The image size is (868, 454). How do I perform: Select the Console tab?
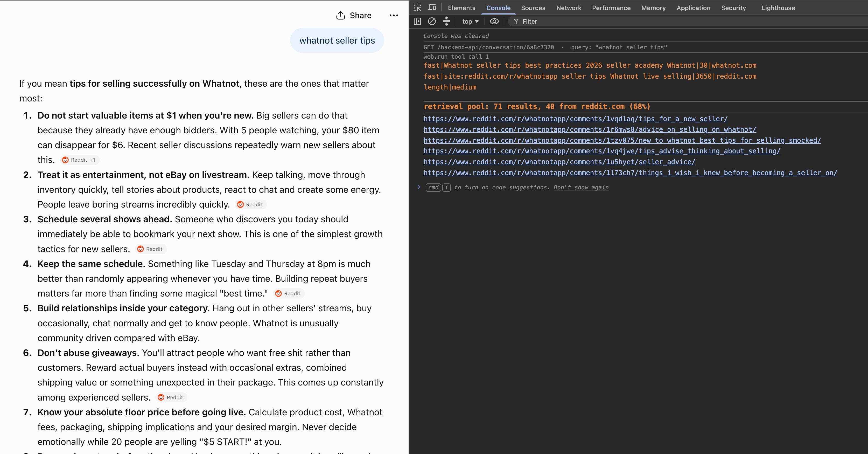tap(498, 8)
